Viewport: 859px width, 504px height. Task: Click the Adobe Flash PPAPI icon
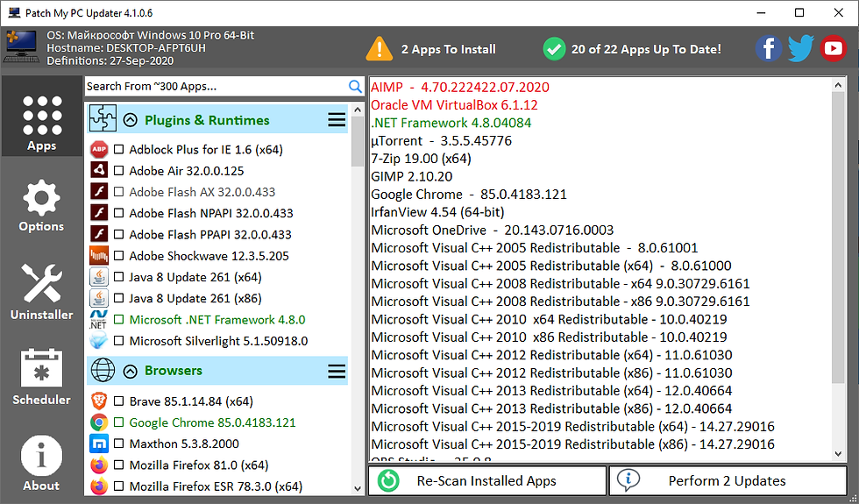pyautogui.click(x=99, y=234)
